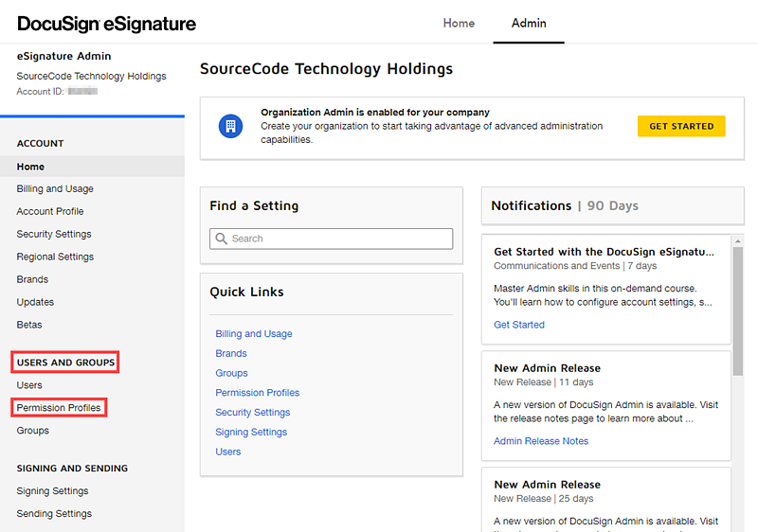
Task: Open Sending Settings in the sidebar
Action: point(54,514)
